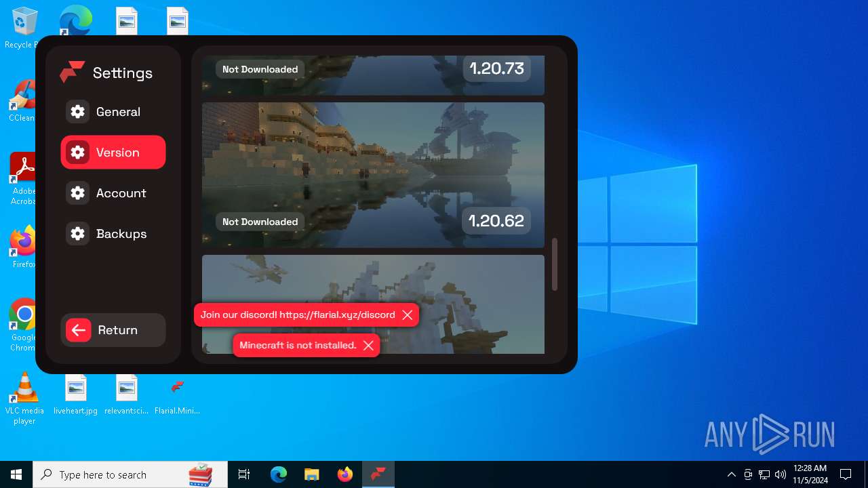The width and height of the screenshot is (868, 488).
Task: Open the Windows Start menu
Action: pyautogui.click(x=16, y=474)
